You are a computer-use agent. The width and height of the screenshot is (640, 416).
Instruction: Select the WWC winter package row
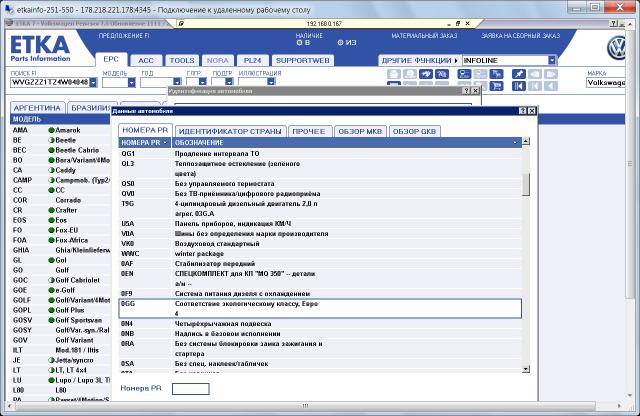[x=320, y=254]
